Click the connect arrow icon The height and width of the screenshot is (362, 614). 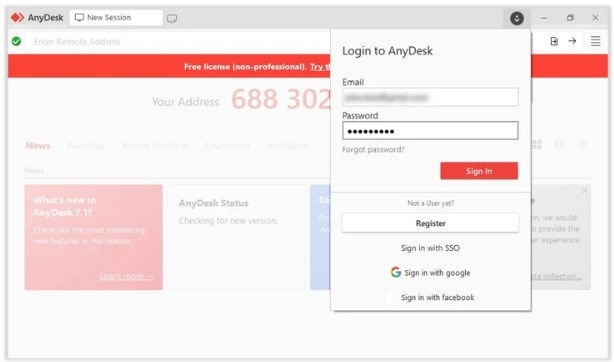click(x=572, y=41)
